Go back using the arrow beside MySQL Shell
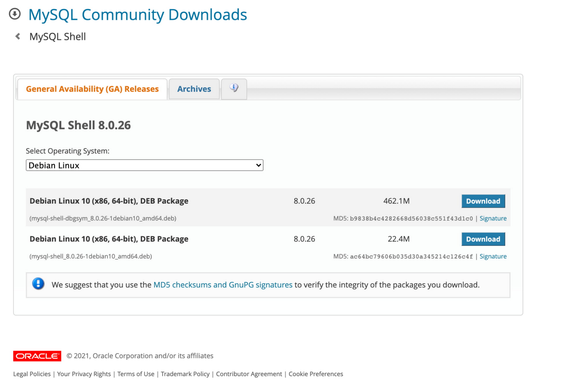Viewport: 577px width, 392px height. (18, 36)
